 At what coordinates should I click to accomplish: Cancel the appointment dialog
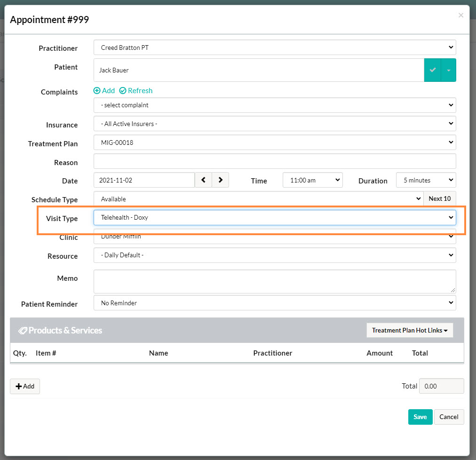click(x=449, y=417)
